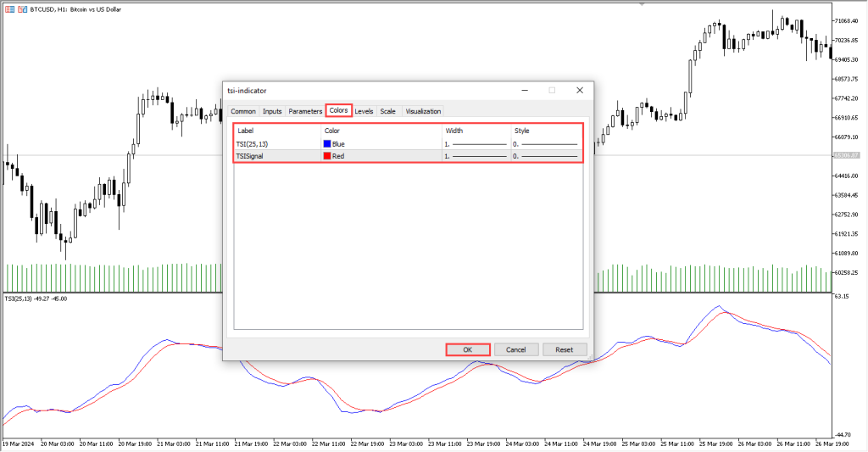Go to the Visualization tab
868x452 pixels.
[x=423, y=111]
